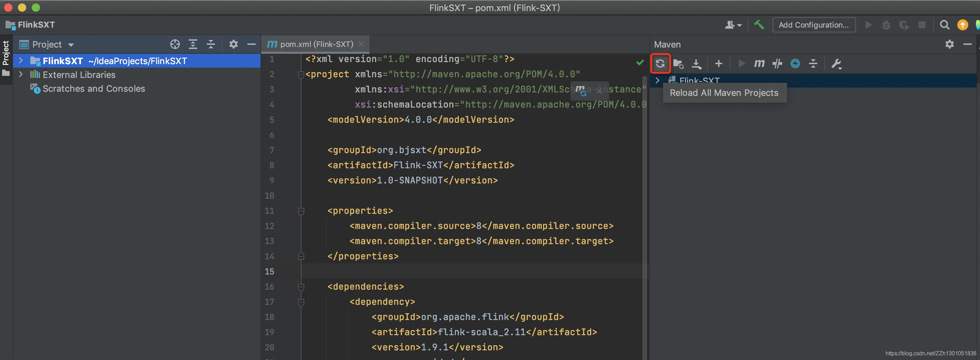Toggle Maven offline mode
Screen dimensions: 980x360
777,63
